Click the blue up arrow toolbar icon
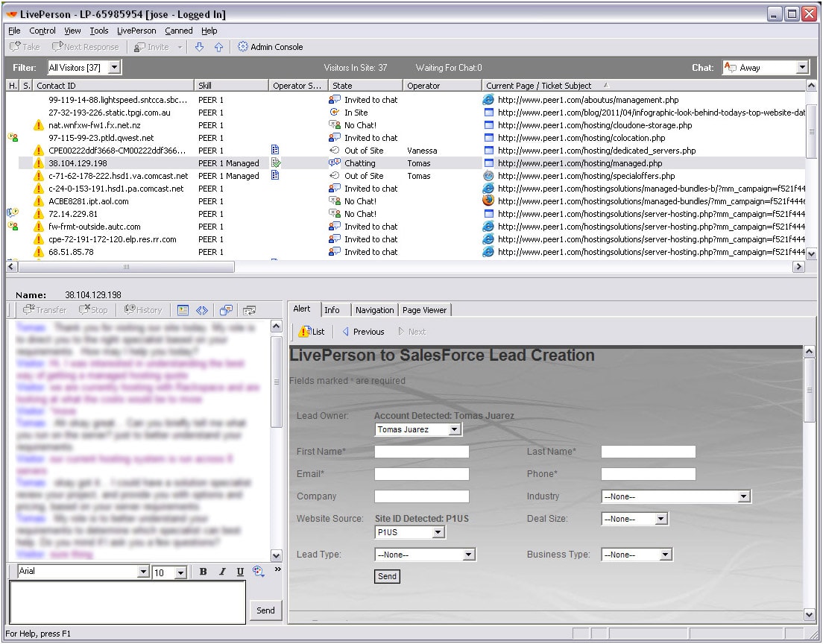This screenshot has width=823, height=644. click(x=219, y=47)
